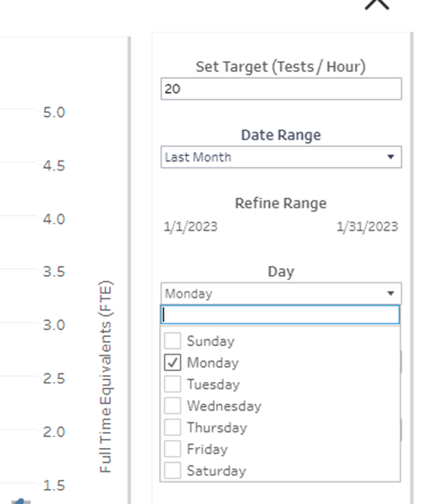Uncheck the Monday checkbox
Screen dimensions: 434x504
point(172,362)
